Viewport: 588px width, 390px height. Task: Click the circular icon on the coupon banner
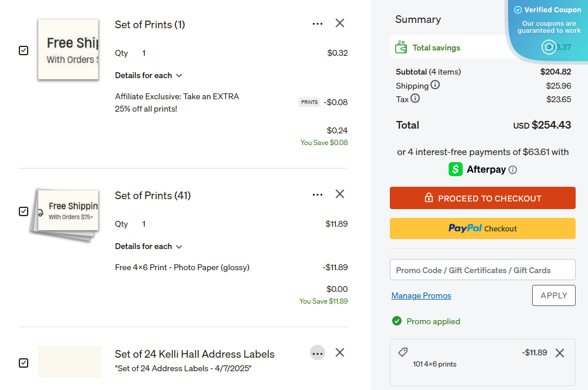click(548, 47)
